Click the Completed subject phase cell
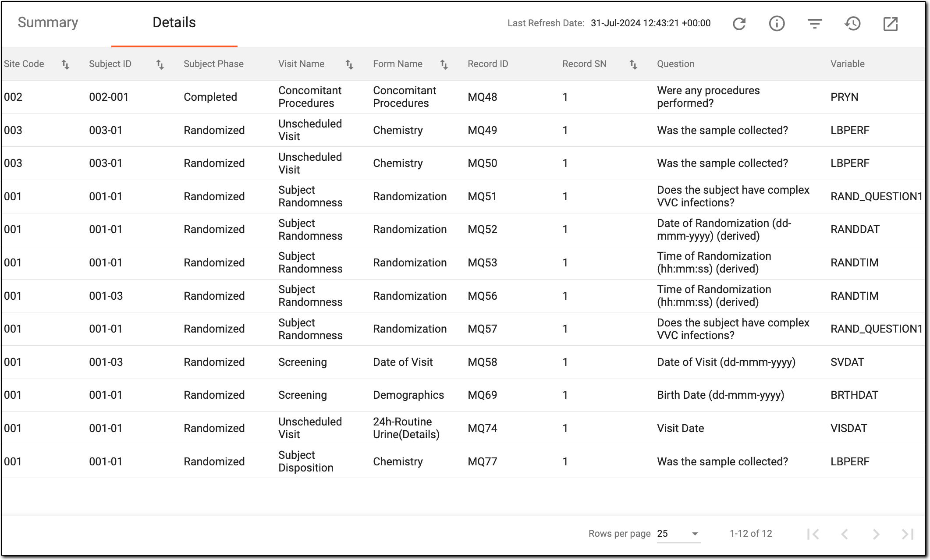Viewport: 930px width, 560px height. pyautogui.click(x=210, y=97)
